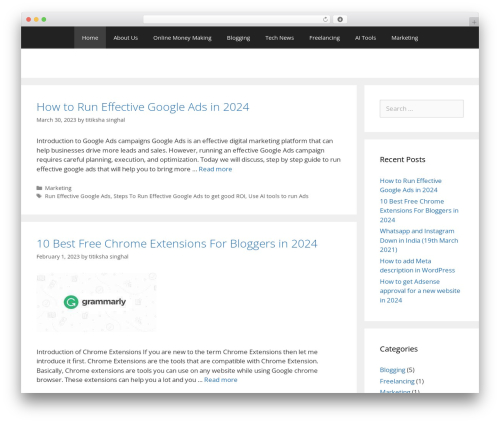Viewport: 500px width, 423px height.
Task: Open Blogging category in sidebar
Action: 392,370
